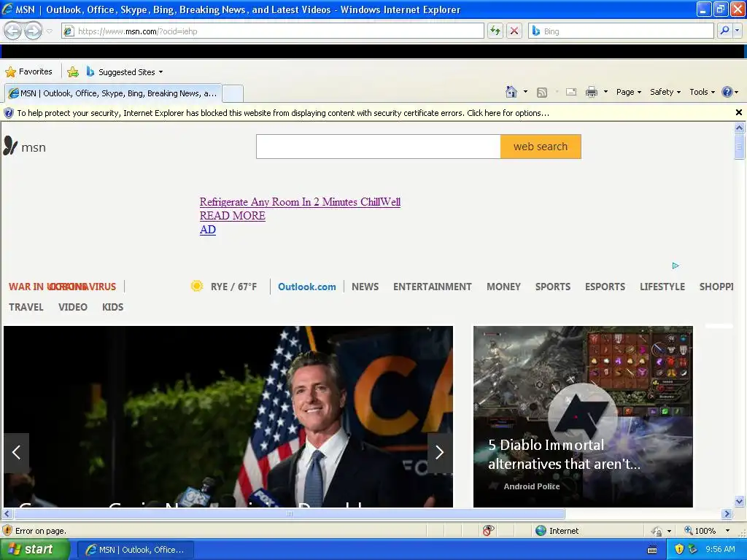Click the Home page icon
The width and height of the screenshot is (747, 560).
(x=511, y=92)
